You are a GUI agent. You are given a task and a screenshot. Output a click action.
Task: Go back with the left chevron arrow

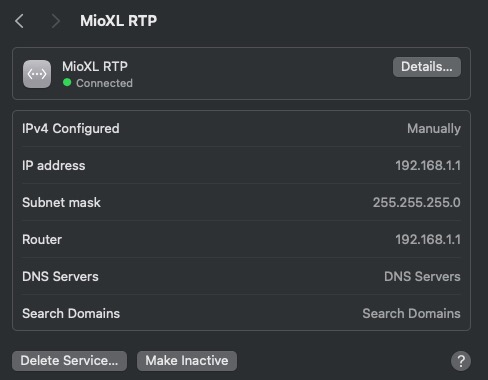(19, 21)
